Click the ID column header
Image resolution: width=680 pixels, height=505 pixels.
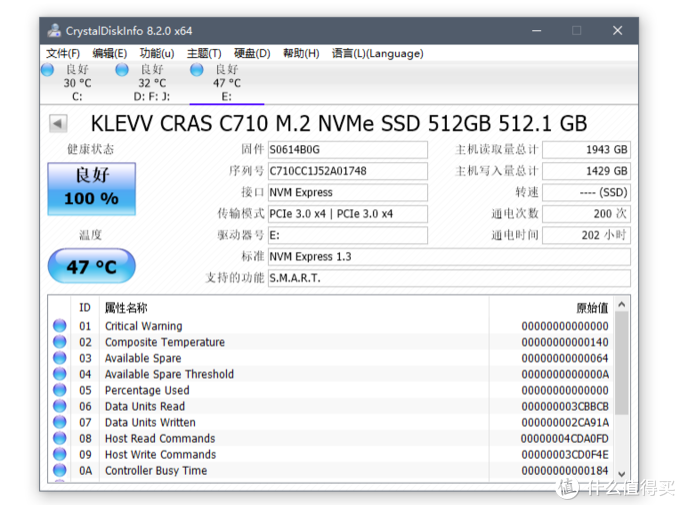[85, 308]
